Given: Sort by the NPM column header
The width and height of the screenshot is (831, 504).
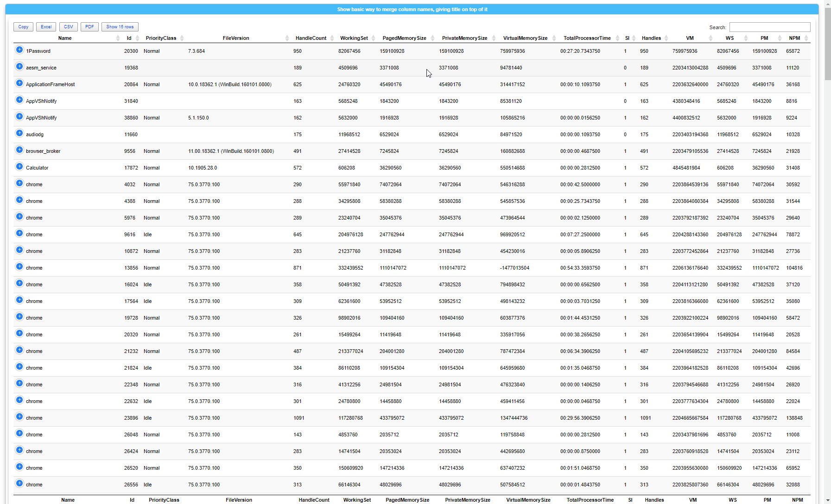Looking at the screenshot, I should pos(794,38).
